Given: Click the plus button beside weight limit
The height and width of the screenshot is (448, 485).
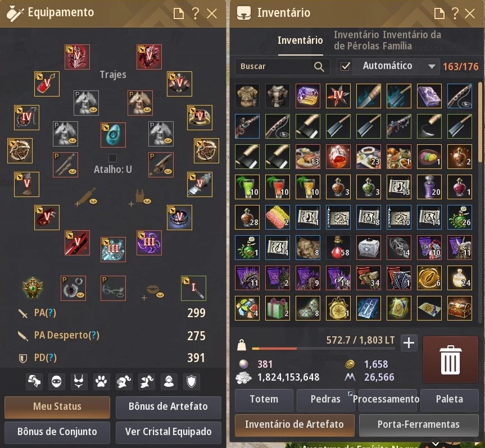Looking at the screenshot, I should click(x=409, y=342).
